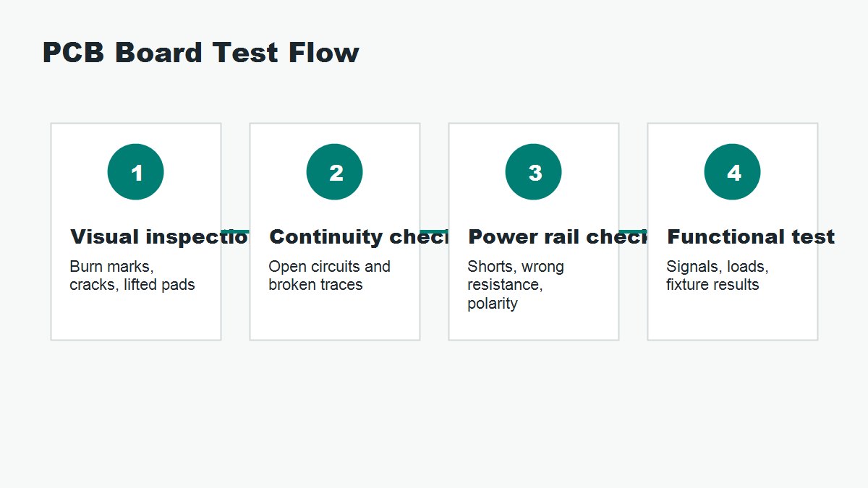Click the Functional test heading
This screenshot has width=868, height=488.
click(751, 236)
